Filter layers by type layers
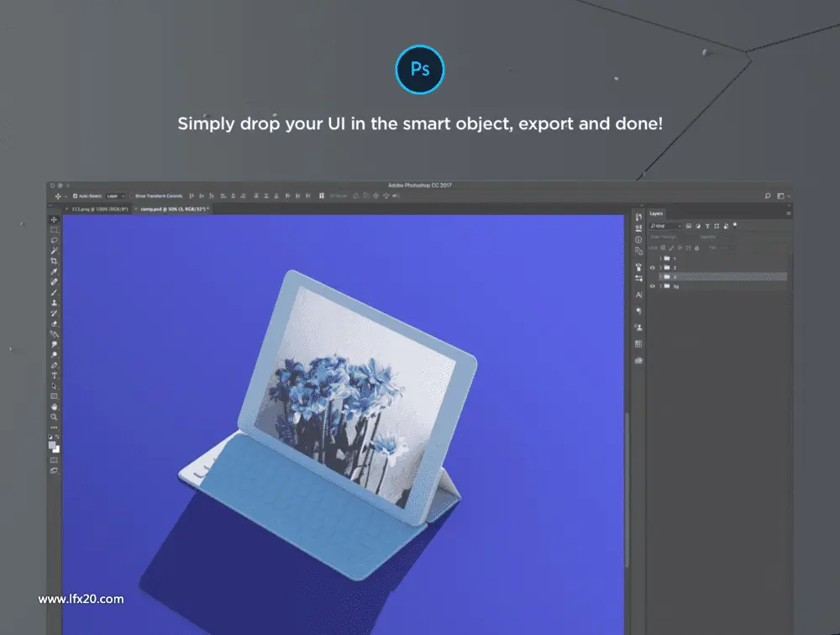The width and height of the screenshot is (840, 635). click(707, 226)
